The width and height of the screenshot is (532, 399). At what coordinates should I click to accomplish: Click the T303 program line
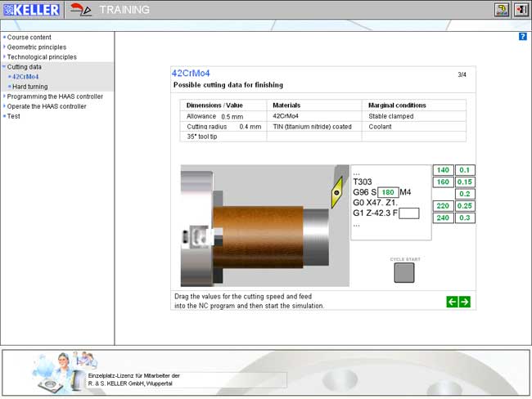pos(363,182)
